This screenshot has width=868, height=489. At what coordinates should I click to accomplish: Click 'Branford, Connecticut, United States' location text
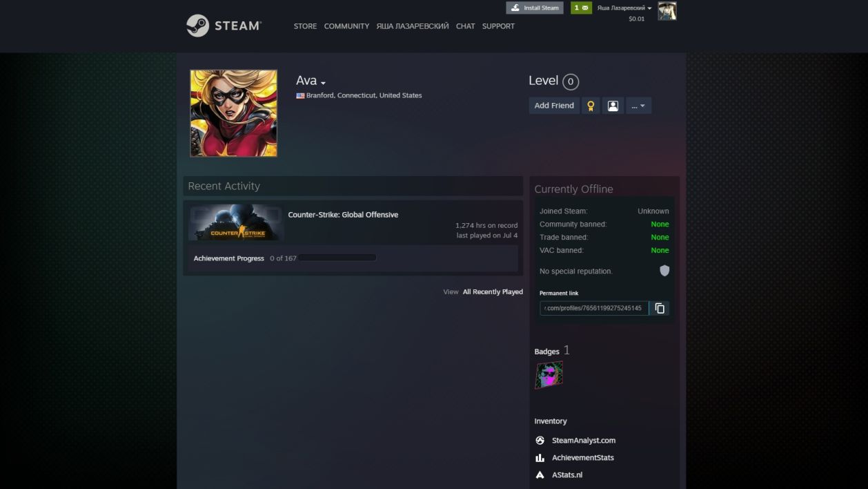364,95
